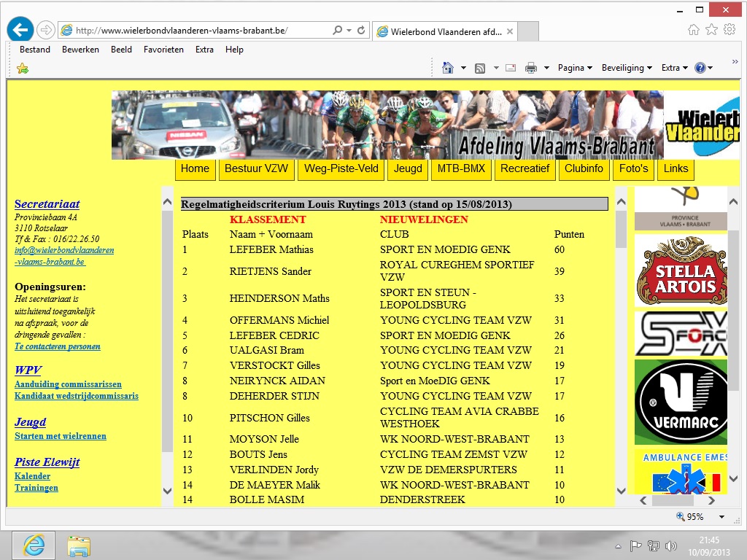Image resolution: width=747 pixels, height=560 pixels.
Task: Open File Explorer from the taskbar
Action: pos(79,545)
